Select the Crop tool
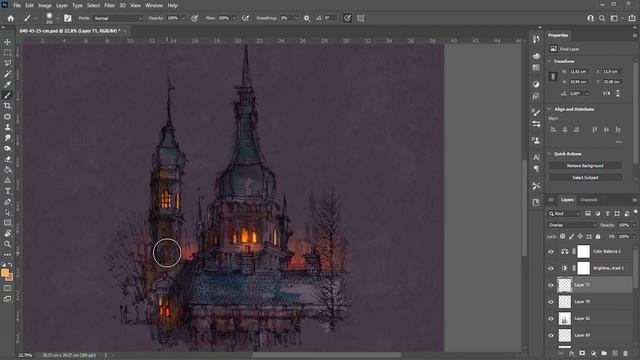The height and width of the screenshot is (360, 640). click(7, 106)
